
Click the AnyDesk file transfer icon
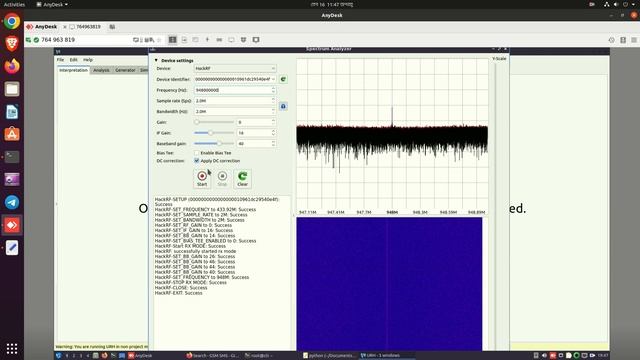coord(184,40)
